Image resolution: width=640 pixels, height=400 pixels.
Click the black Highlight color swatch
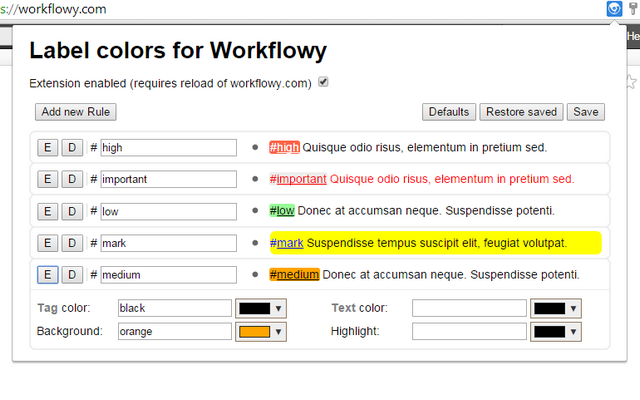(549, 332)
